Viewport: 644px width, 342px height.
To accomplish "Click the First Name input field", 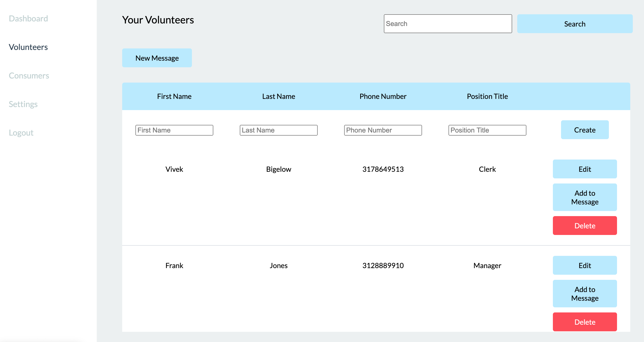I will pos(174,130).
